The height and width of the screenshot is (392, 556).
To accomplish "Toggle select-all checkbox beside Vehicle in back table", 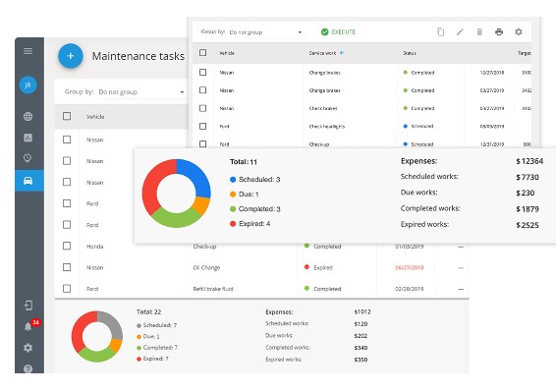I will pyautogui.click(x=67, y=116).
